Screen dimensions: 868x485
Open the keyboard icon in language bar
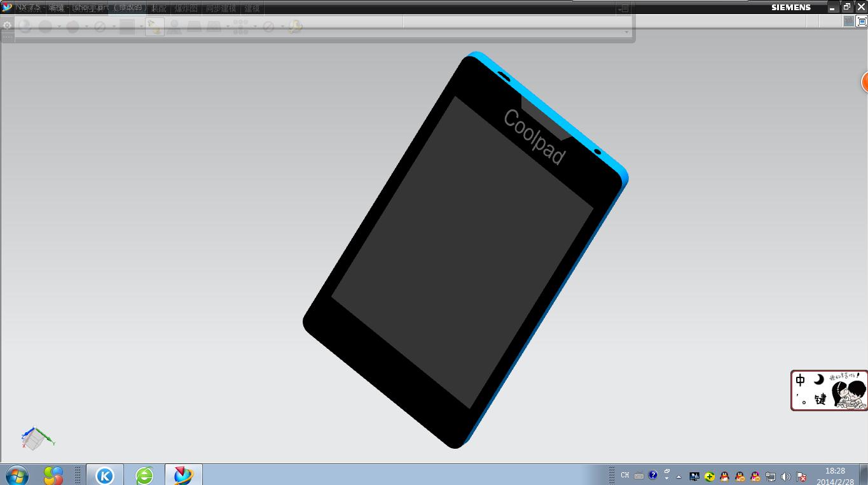pos(639,475)
